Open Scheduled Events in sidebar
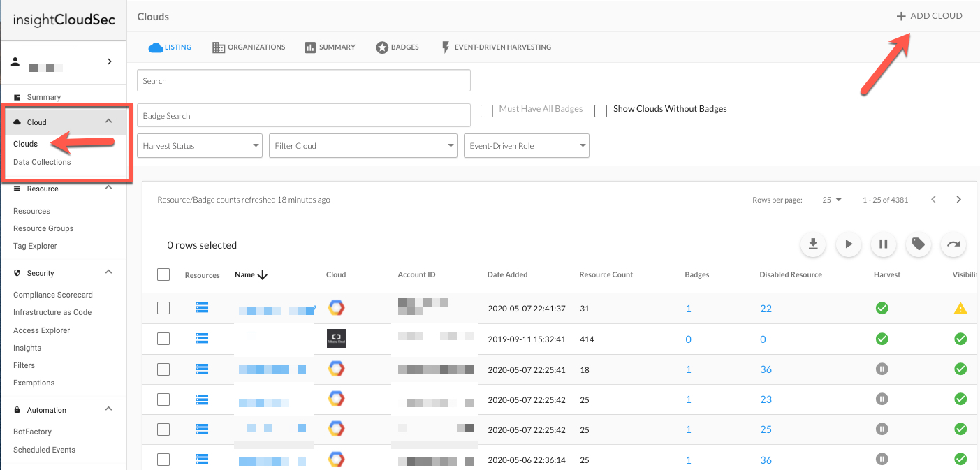This screenshot has width=980, height=470. pos(44,450)
